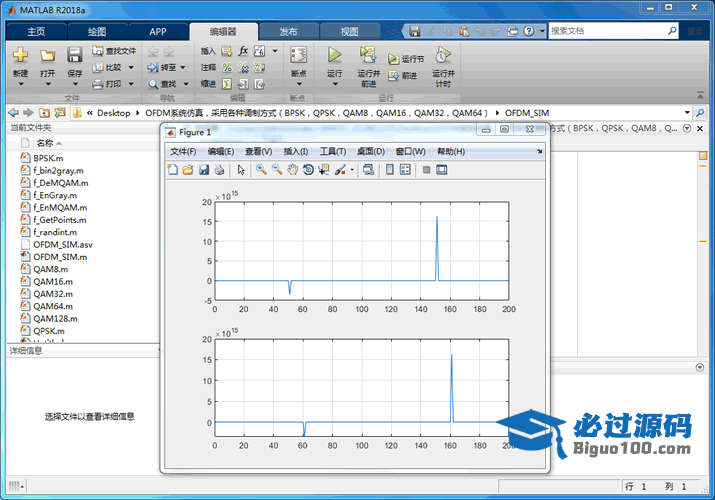Image resolution: width=715 pixels, height=500 pixels.
Task: Switch to the Plots ribbon tab
Action: click(x=97, y=31)
